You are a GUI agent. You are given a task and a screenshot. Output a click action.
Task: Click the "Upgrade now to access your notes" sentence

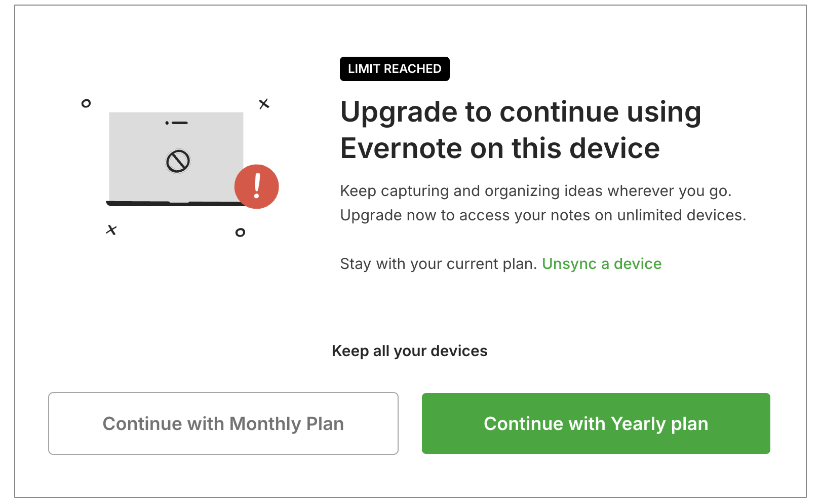[x=543, y=215]
